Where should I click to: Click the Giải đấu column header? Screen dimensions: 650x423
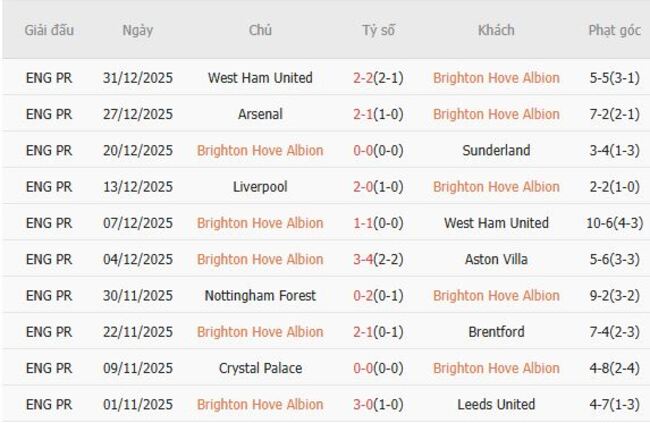pyautogui.click(x=50, y=30)
